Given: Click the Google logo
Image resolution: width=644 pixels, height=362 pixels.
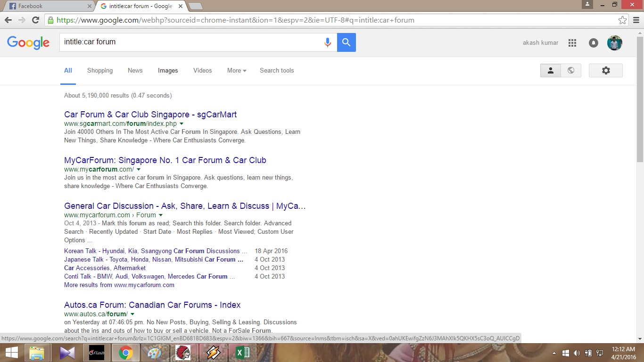Looking at the screenshot, I should (28, 42).
